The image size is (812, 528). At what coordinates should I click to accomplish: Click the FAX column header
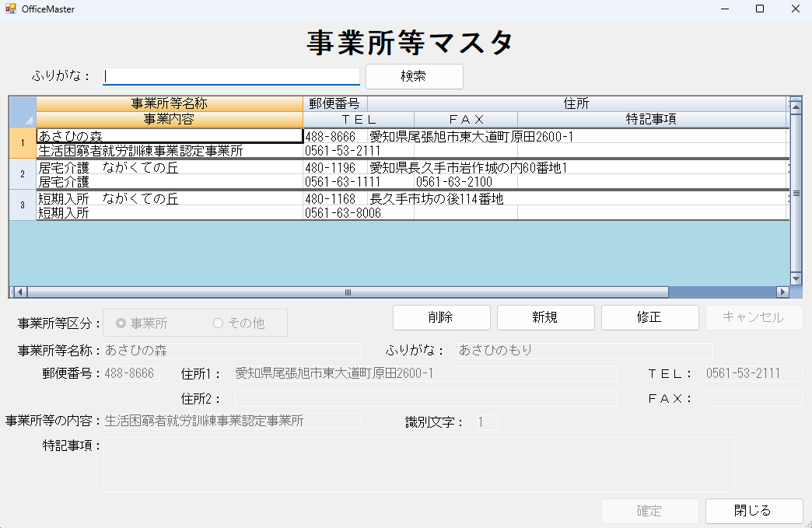(466, 119)
